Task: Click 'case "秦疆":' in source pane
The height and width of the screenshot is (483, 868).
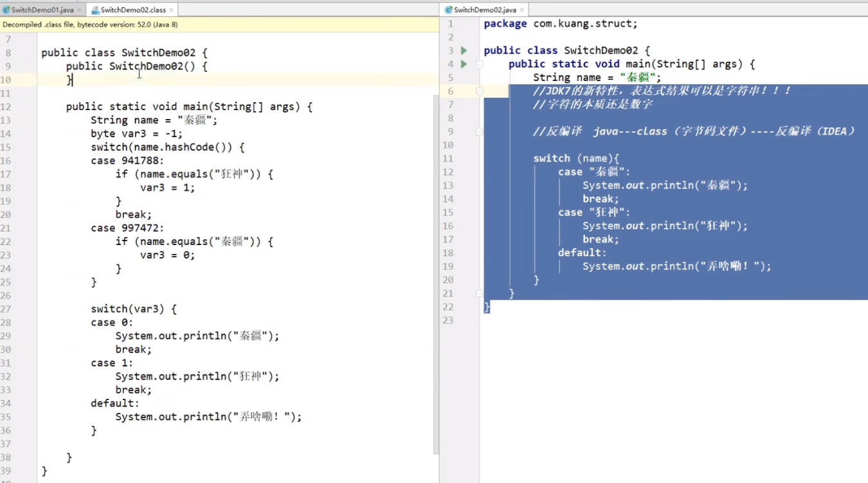Action: tap(594, 172)
